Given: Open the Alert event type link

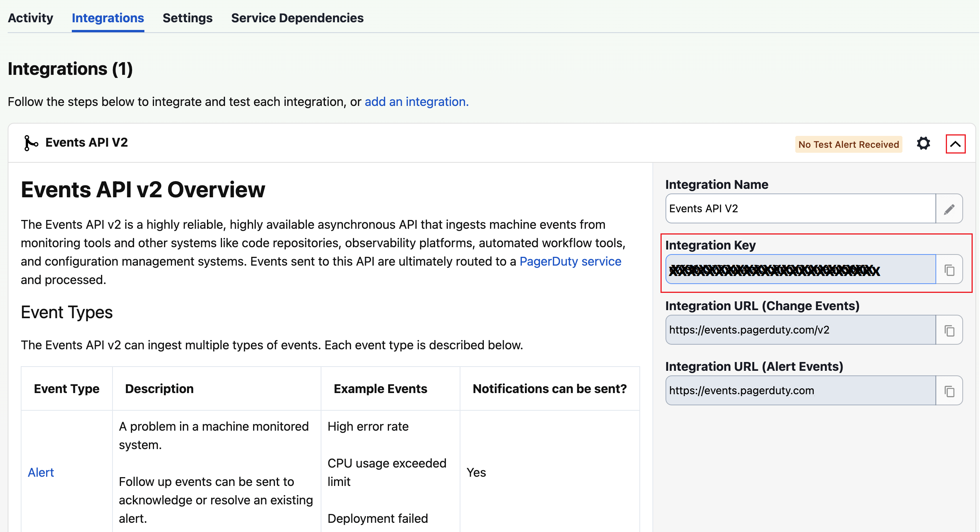Looking at the screenshot, I should [41, 473].
